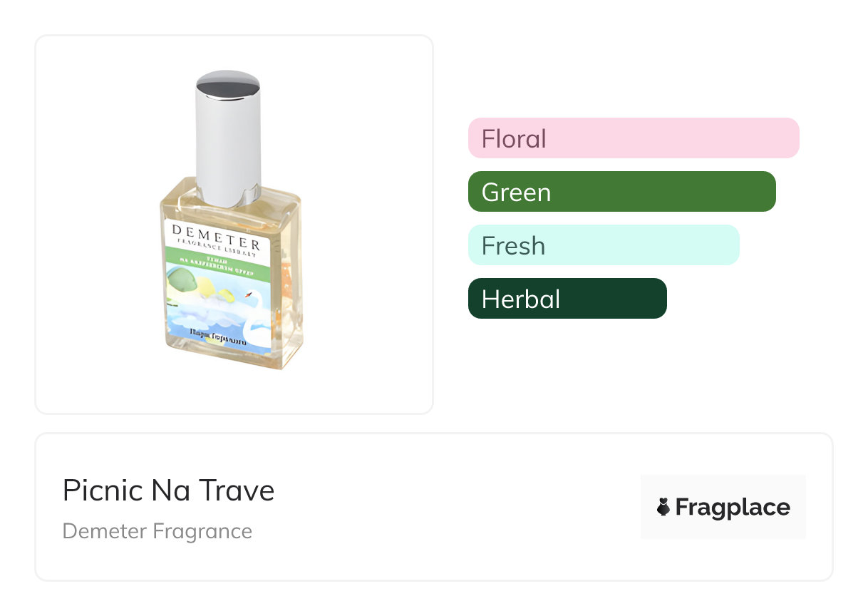Click the silver cap of the perfume bottle
Image resolution: width=868 pixels, height=616 pixels.
point(228,135)
